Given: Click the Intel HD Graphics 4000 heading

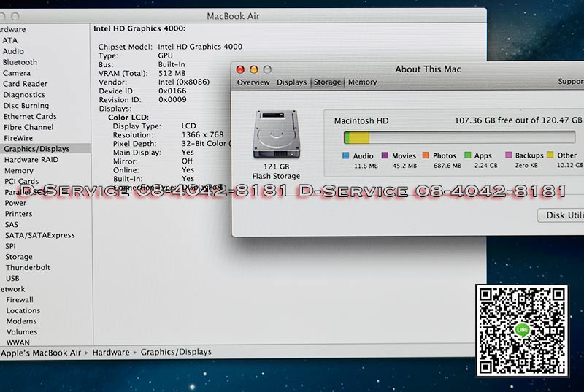Looking at the screenshot, I should (139, 28).
